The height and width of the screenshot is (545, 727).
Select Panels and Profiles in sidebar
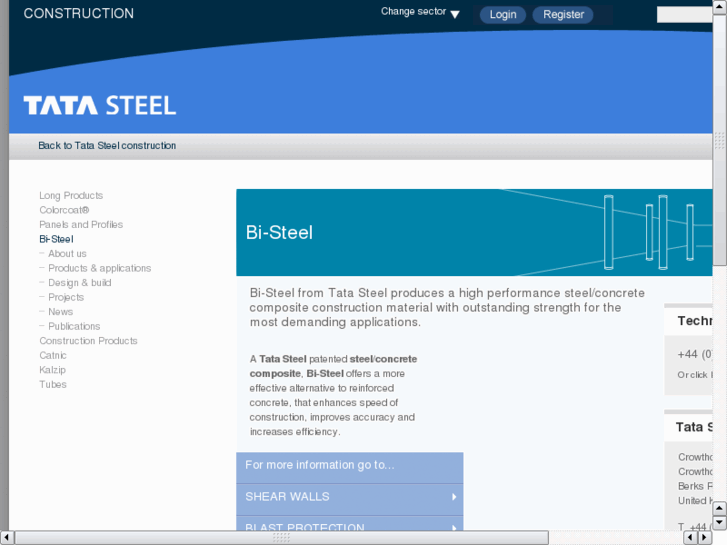click(81, 224)
